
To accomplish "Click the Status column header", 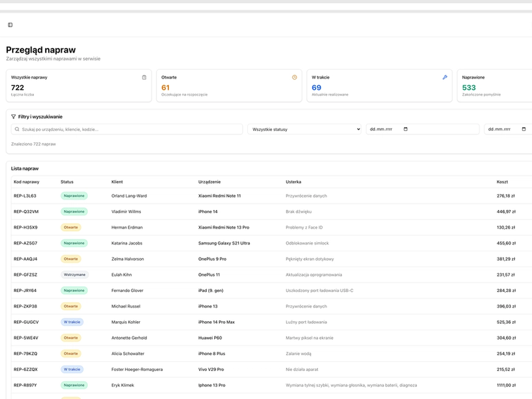I will (67, 182).
